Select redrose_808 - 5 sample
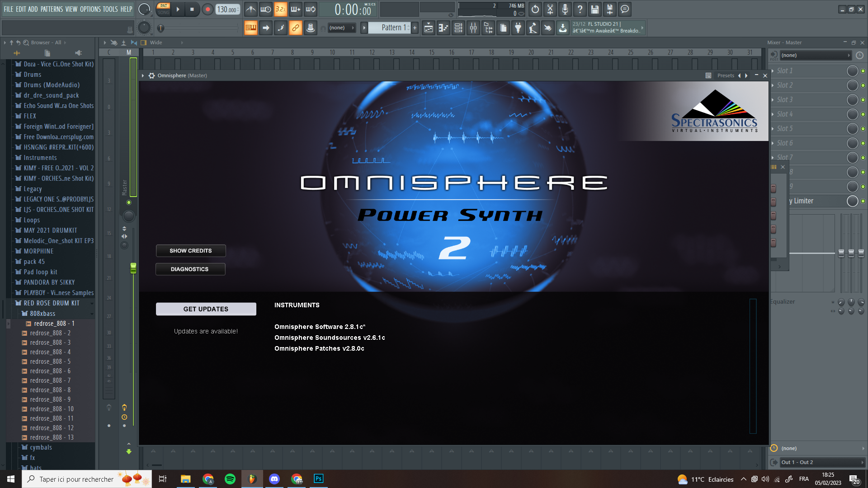This screenshot has width=868, height=488. 50,361
